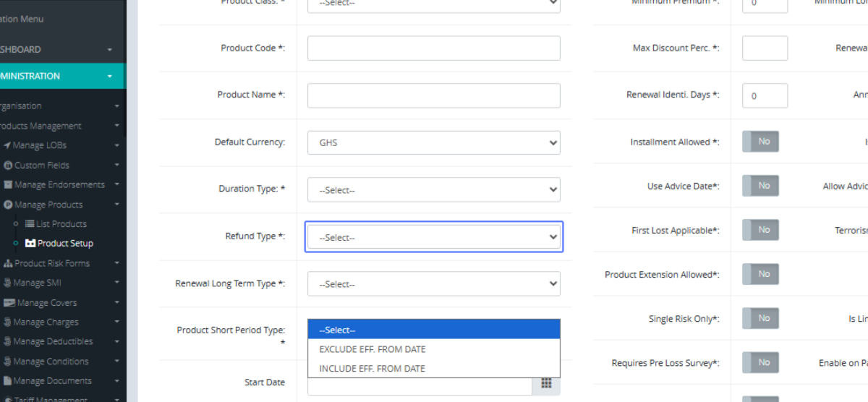Click the Manage LOBs arrow icon
Image resolution: width=868 pixels, height=402 pixels.
click(x=7, y=145)
